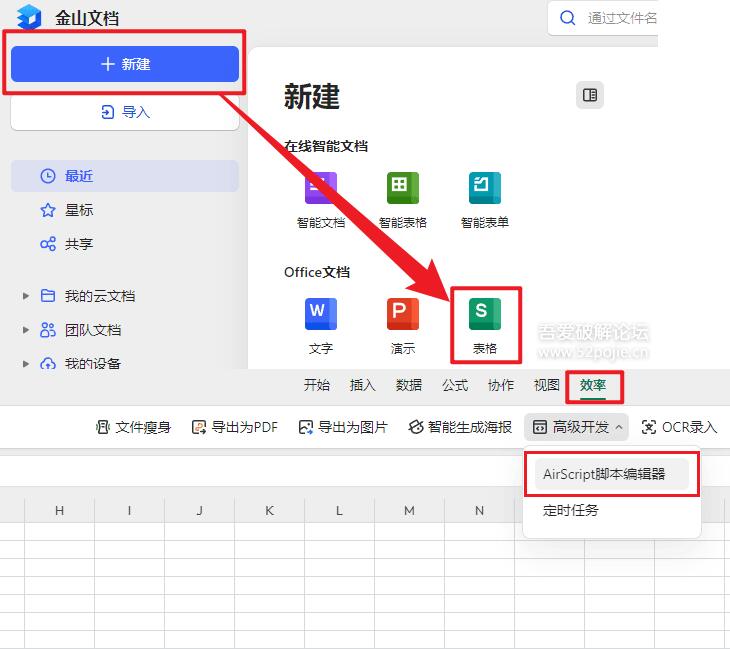
Task: Click OCR录入 toolbar item
Action: [x=679, y=427]
